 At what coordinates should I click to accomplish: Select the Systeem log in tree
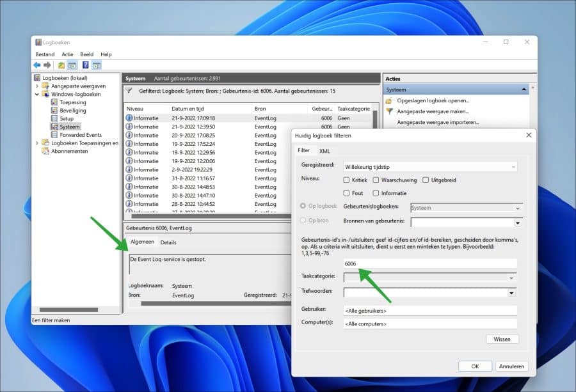tap(69, 127)
